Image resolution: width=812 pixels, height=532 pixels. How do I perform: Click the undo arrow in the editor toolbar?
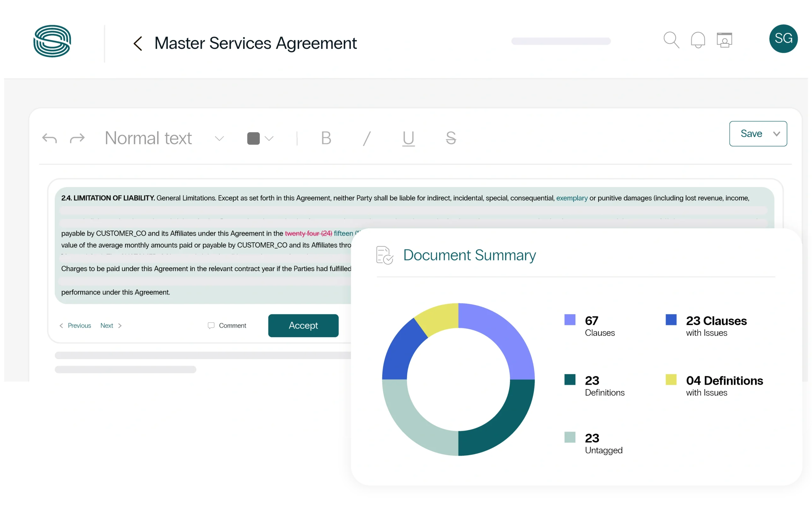point(49,139)
